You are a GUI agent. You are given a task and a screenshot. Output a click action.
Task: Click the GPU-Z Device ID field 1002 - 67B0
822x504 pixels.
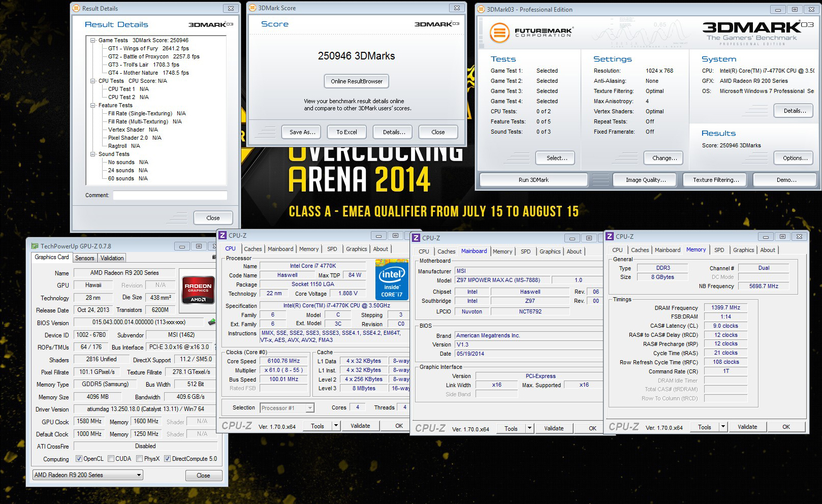click(x=91, y=335)
